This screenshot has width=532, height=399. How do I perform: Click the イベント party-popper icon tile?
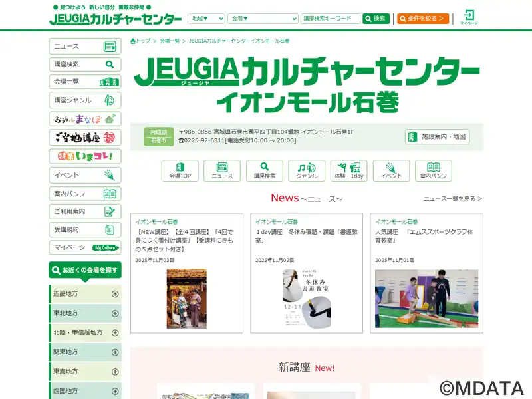click(x=391, y=171)
